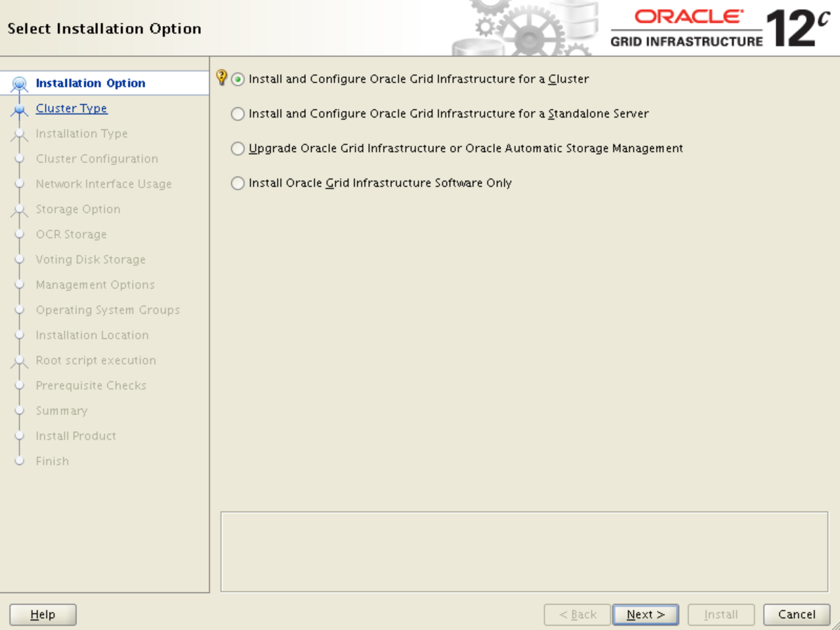Click the disabled Install button
The image size is (840, 630).
point(721,615)
